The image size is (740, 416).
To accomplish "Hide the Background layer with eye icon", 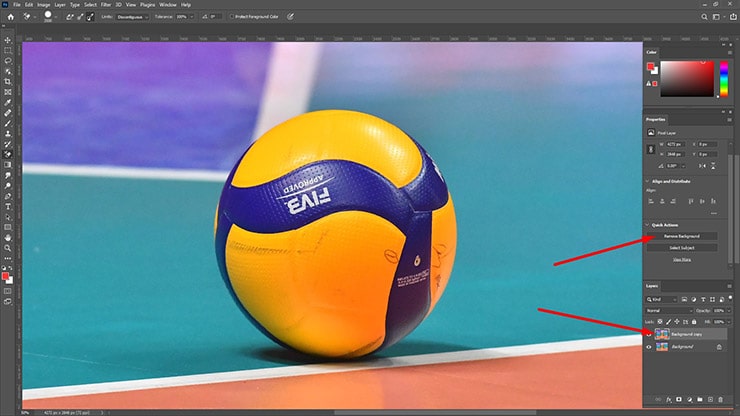I will tap(650, 346).
